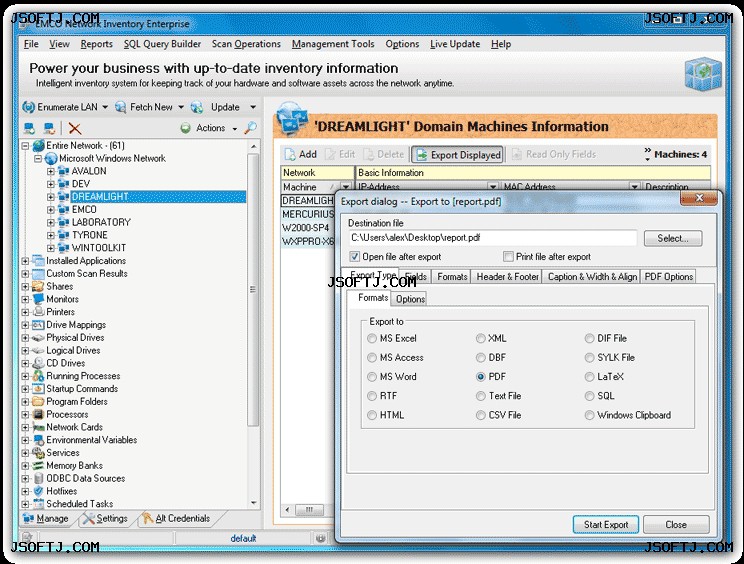Switch to the PDF Options tab
The image size is (744, 564).
coord(669,277)
